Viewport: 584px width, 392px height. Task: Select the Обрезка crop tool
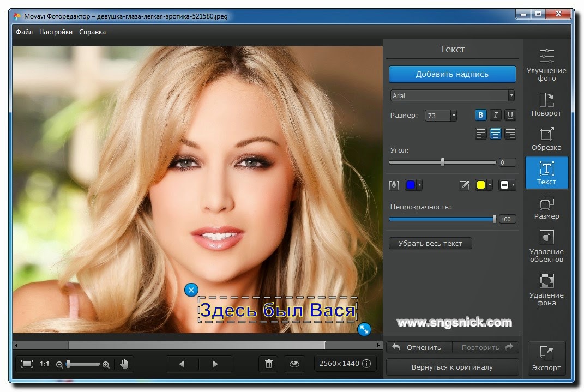point(546,138)
